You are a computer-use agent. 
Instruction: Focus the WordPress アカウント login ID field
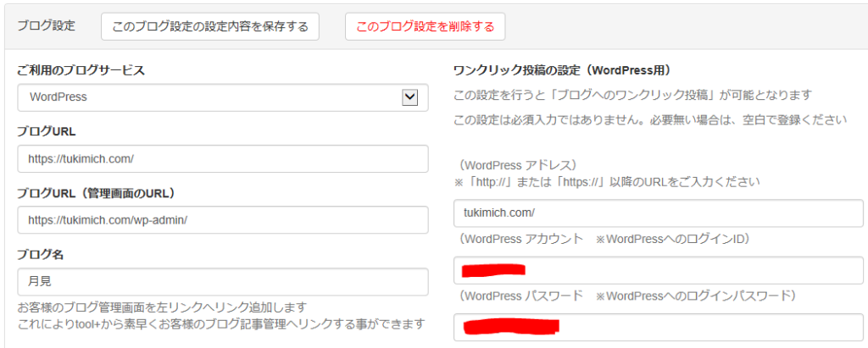click(x=658, y=271)
